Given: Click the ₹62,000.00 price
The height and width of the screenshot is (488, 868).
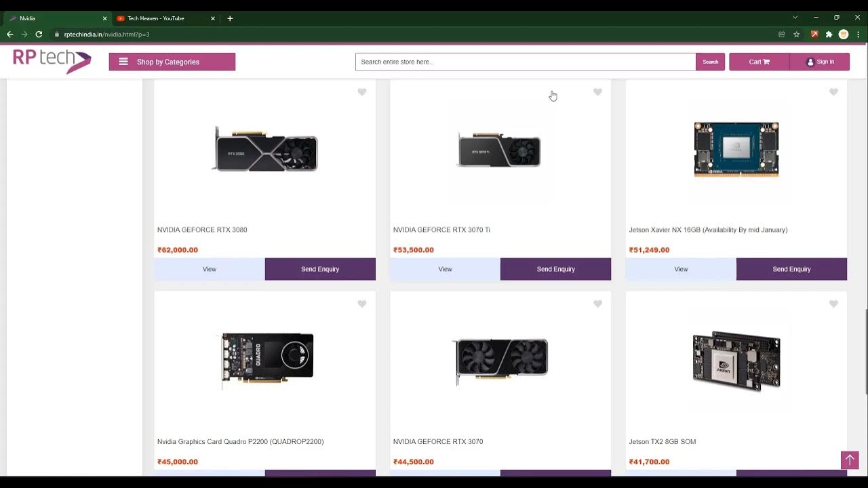Looking at the screenshot, I should [x=178, y=250].
